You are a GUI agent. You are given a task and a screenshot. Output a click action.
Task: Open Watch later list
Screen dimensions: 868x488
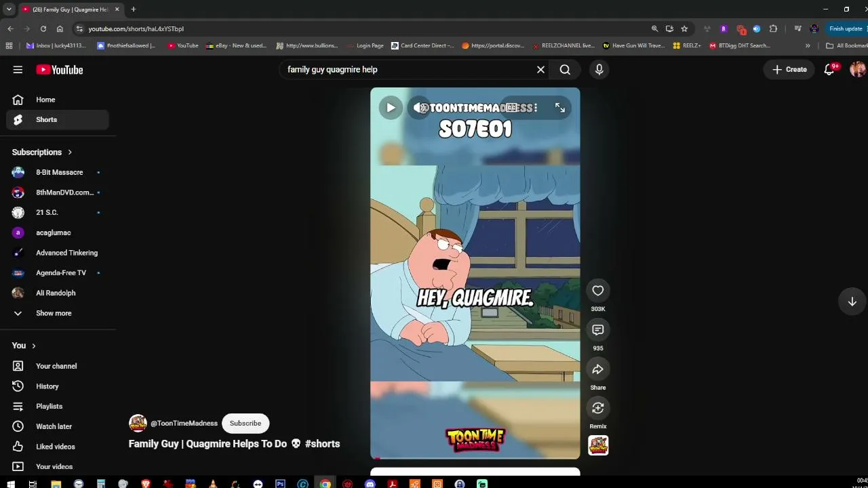(58, 426)
